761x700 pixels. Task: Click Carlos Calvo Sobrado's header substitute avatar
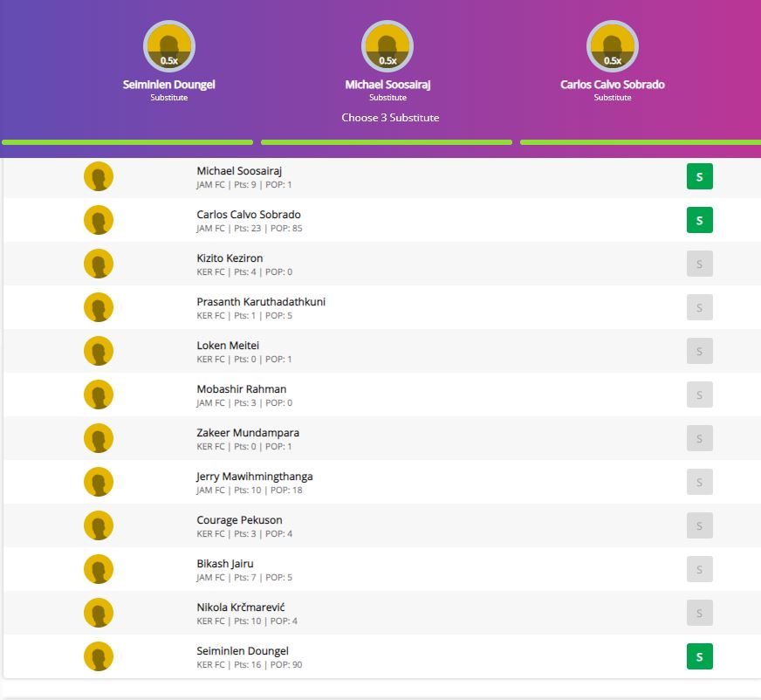point(612,46)
